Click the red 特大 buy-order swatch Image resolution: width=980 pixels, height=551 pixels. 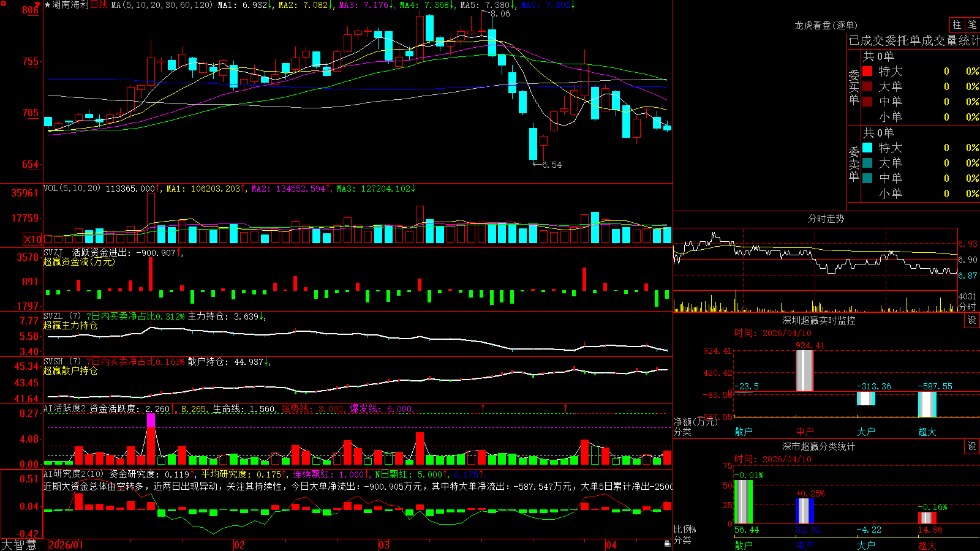click(867, 71)
